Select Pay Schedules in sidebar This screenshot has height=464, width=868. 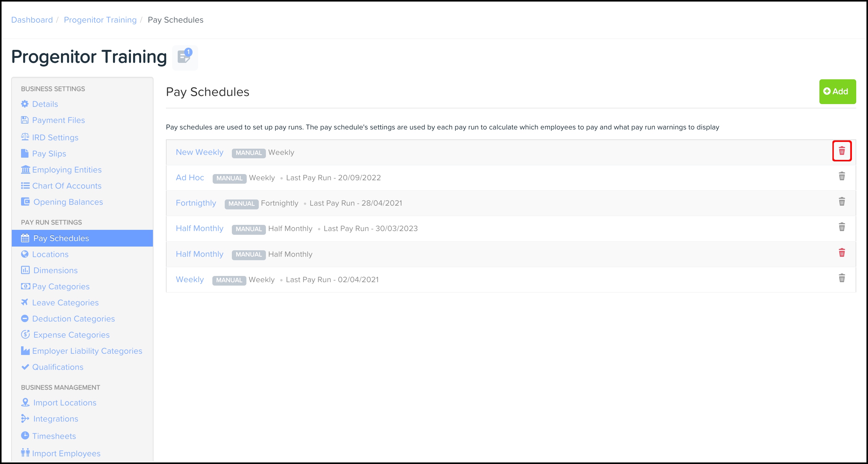tap(61, 239)
